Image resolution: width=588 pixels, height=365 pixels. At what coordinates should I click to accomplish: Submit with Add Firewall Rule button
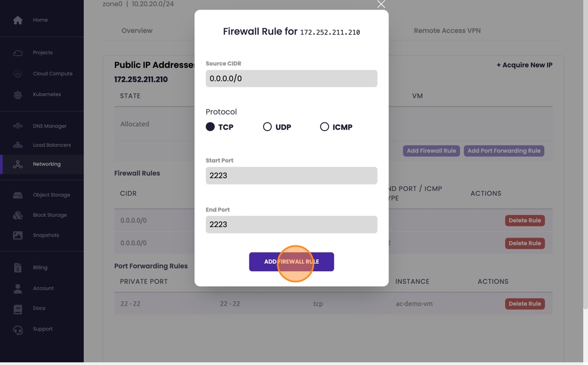291,262
